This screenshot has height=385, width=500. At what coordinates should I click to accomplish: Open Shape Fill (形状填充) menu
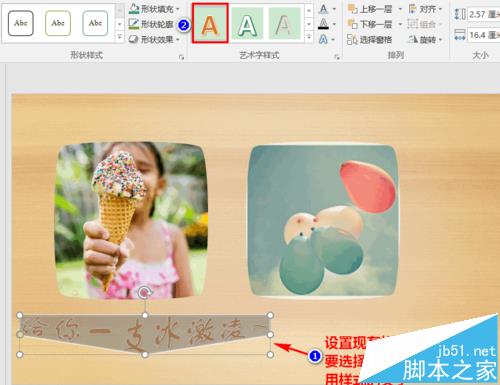click(154, 9)
